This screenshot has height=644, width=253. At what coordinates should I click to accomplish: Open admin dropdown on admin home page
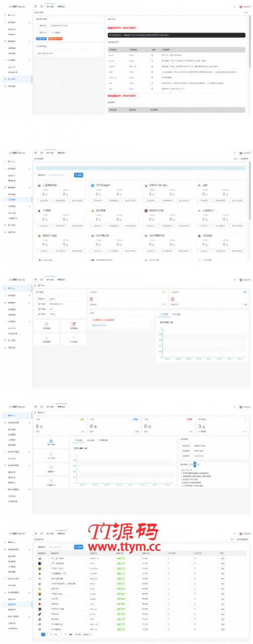point(245,407)
